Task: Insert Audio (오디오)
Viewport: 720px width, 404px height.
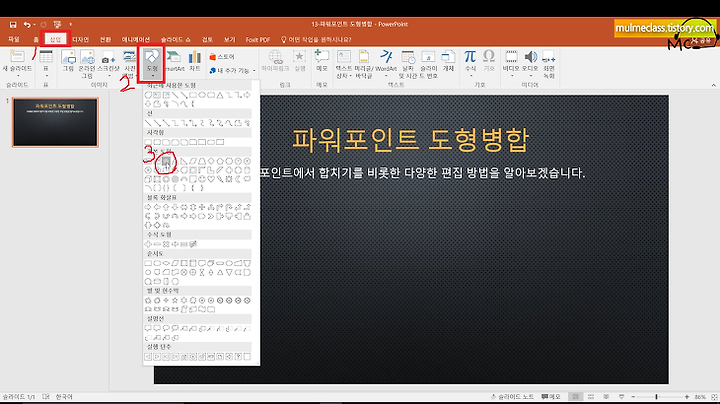Action: 530,63
